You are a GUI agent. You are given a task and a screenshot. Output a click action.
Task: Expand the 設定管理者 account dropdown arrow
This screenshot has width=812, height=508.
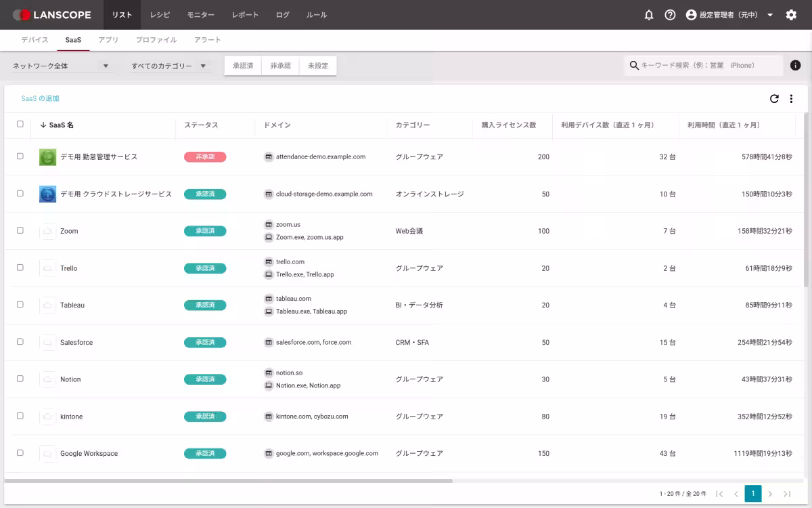tap(770, 15)
